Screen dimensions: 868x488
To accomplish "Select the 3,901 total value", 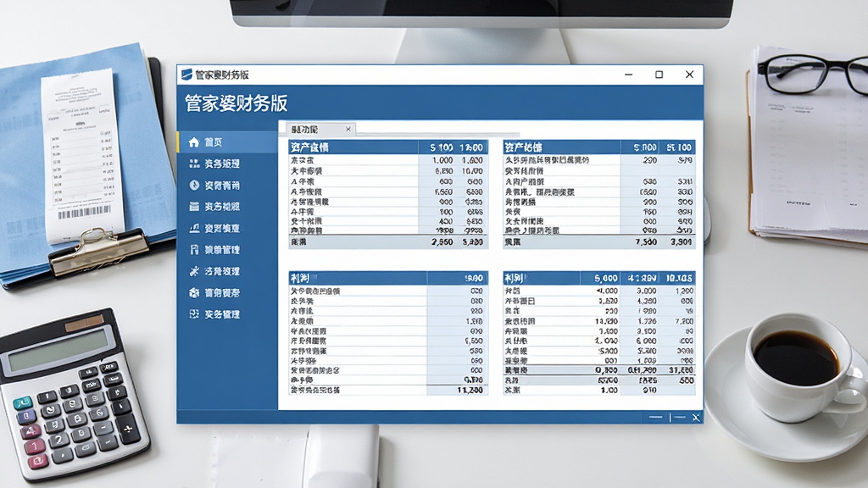I will [x=681, y=241].
